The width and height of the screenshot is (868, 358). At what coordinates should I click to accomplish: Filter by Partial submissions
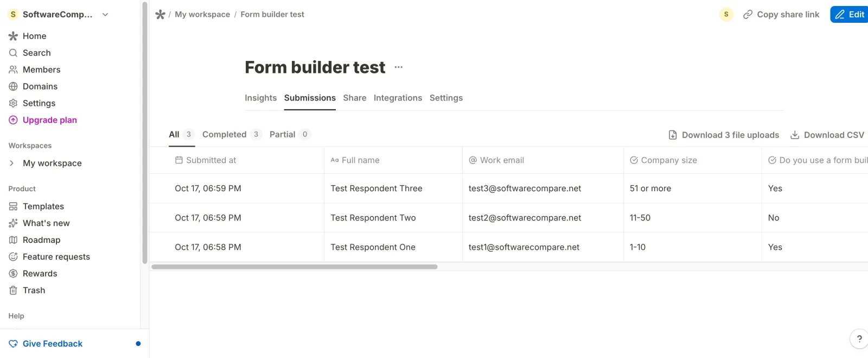point(290,135)
